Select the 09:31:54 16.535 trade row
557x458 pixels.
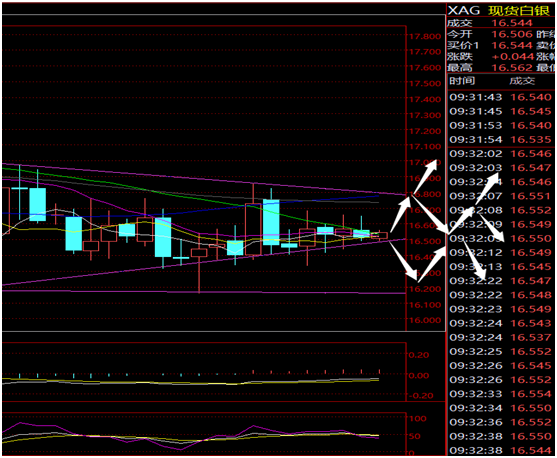(501, 140)
